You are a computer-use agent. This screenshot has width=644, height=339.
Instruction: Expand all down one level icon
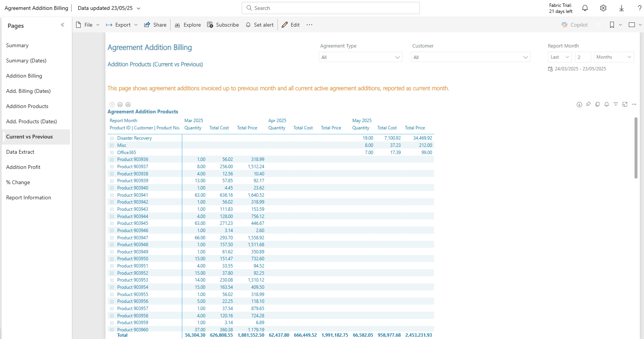tap(128, 105)
